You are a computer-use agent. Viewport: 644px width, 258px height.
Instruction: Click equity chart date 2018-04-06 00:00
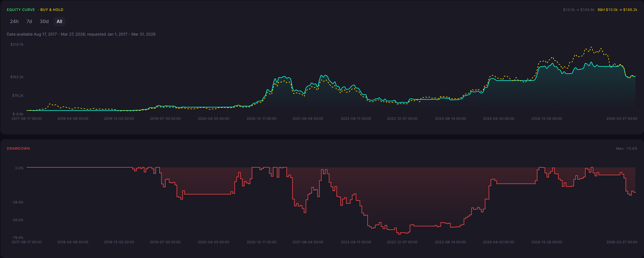[x=73, y=118]
